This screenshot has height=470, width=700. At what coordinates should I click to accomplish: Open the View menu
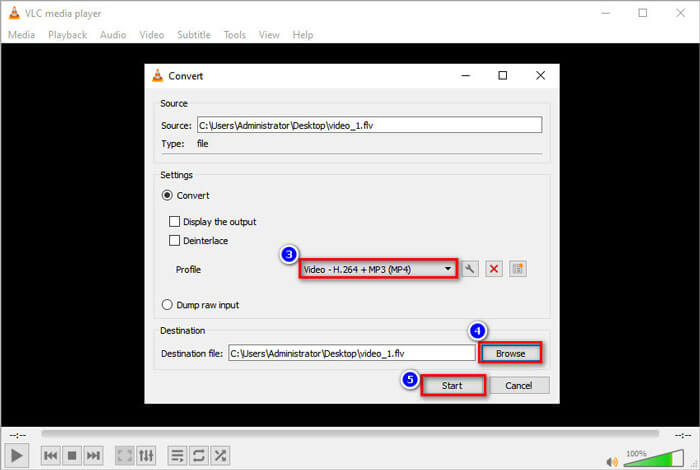[x=269, y=35]
